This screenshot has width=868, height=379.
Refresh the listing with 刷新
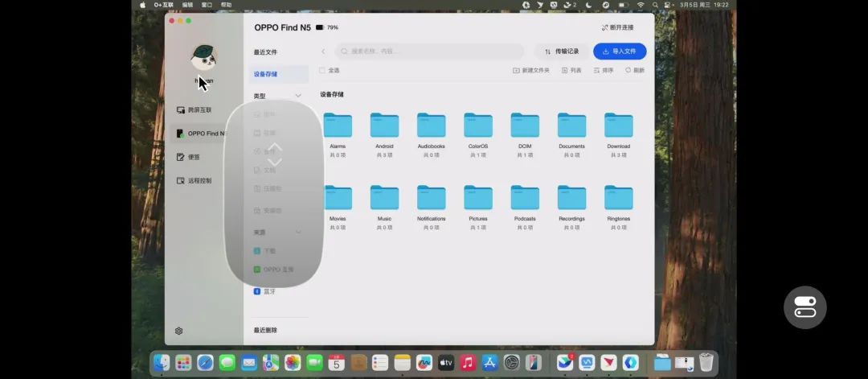pos(635,70)
